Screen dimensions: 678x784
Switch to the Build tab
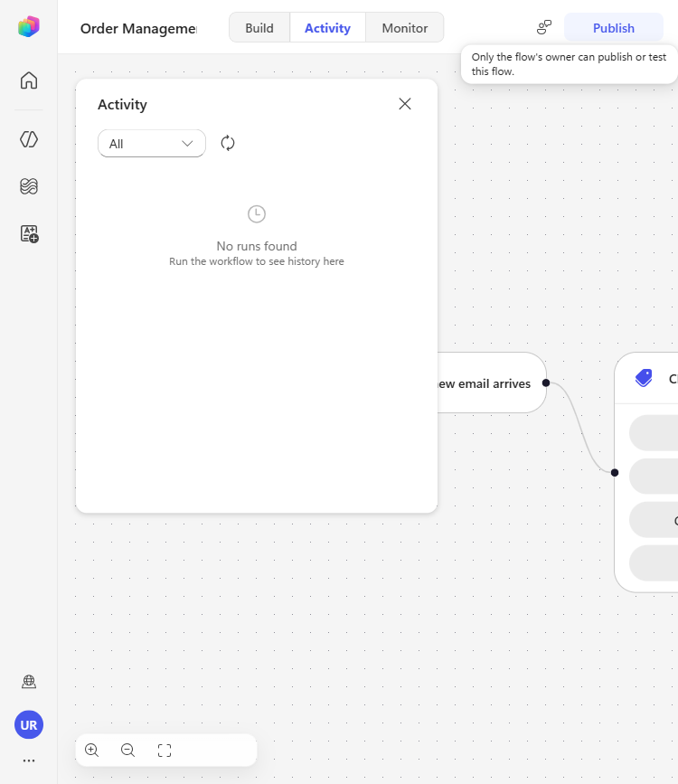click(259, 28)
